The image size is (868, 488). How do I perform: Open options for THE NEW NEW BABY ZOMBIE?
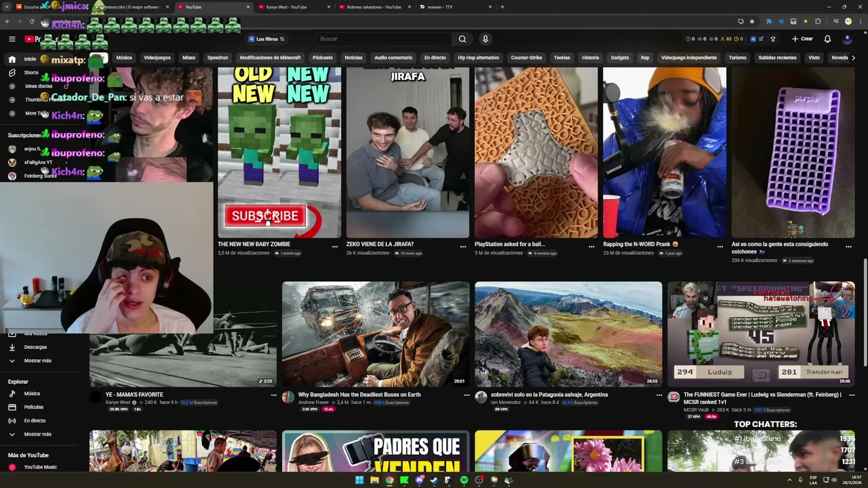[x=334, y=247]
